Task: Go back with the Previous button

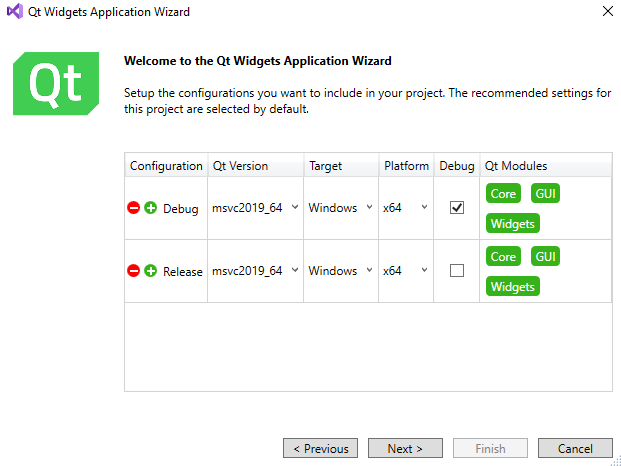Action: 320,448
